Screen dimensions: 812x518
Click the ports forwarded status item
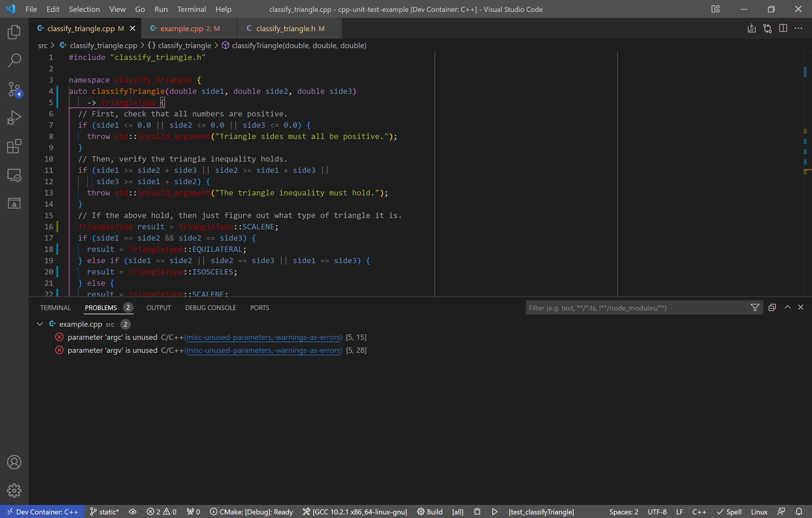(x=194, y=511)
